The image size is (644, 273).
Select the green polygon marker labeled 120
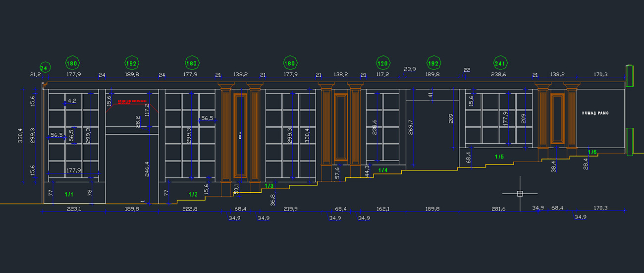coord(382,63)
